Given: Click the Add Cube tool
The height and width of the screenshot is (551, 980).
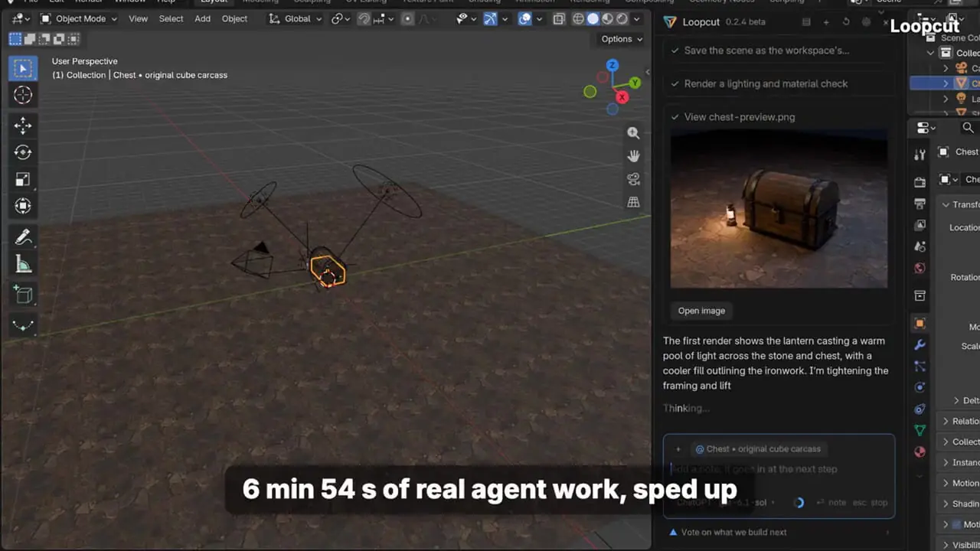Looking at the screenshot, I should pos(23,295).
